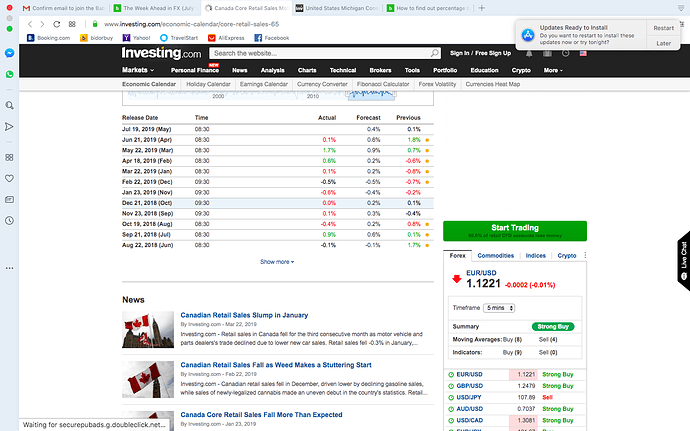690x431 pixels.
Task: Open Messenger in the Opera sidebar
Action: pyautogui.click(x=9, y=53)
